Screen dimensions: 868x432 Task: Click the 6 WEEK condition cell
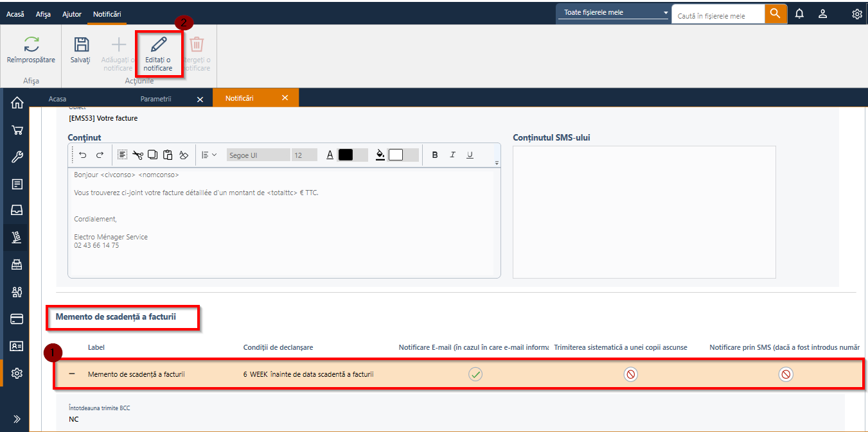tap(308, 374)
